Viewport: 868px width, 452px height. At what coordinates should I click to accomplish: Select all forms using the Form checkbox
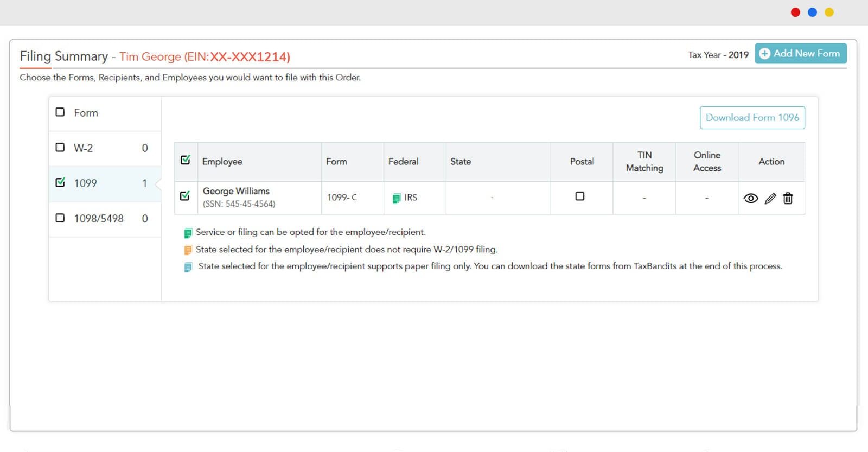60,112
